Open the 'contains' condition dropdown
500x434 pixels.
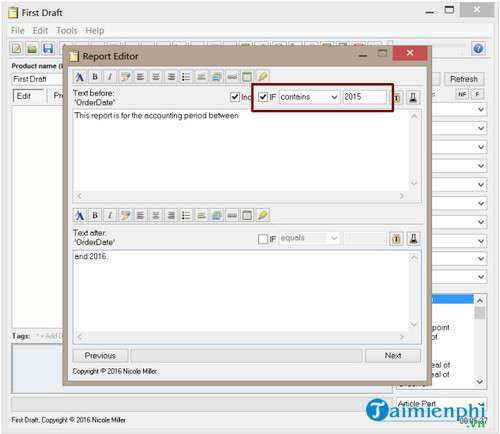(309, 97)
